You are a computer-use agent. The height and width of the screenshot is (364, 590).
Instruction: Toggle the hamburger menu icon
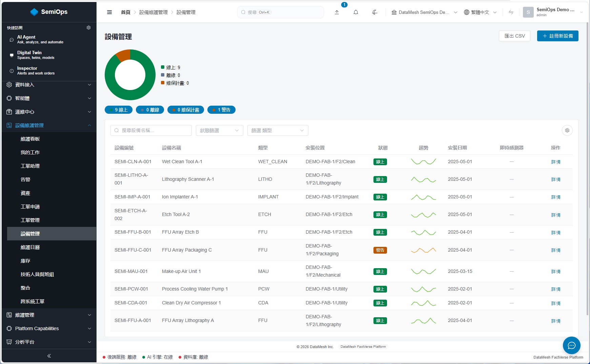pos(109,12)
